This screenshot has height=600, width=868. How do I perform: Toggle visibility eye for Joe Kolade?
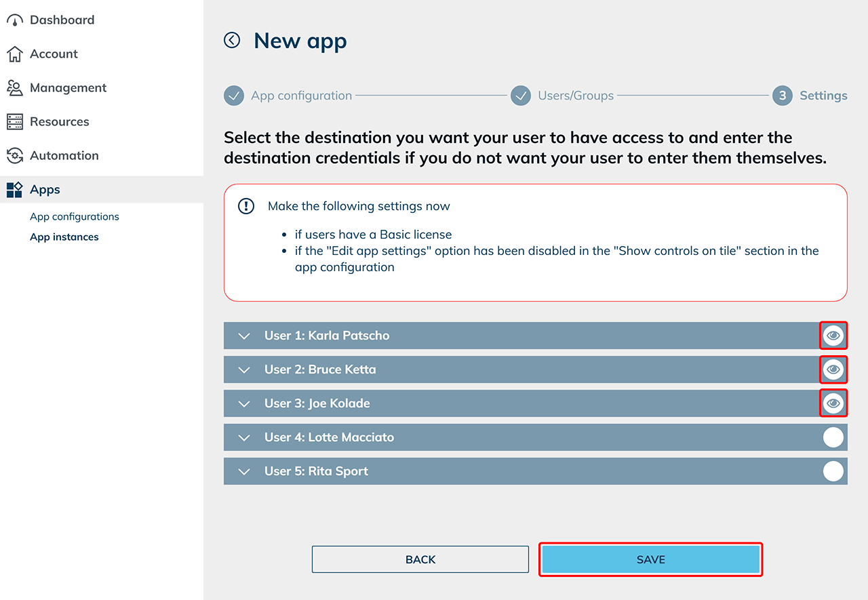(x=833, y=403)
